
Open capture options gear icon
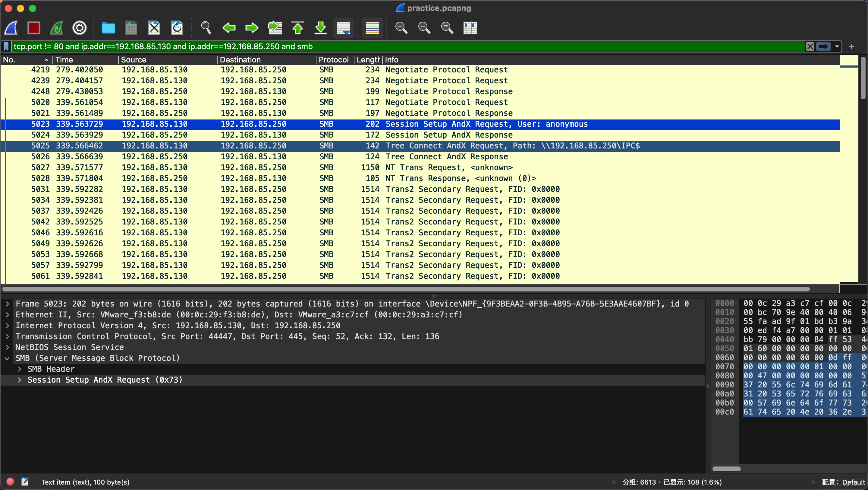click(x=80, y=28)
